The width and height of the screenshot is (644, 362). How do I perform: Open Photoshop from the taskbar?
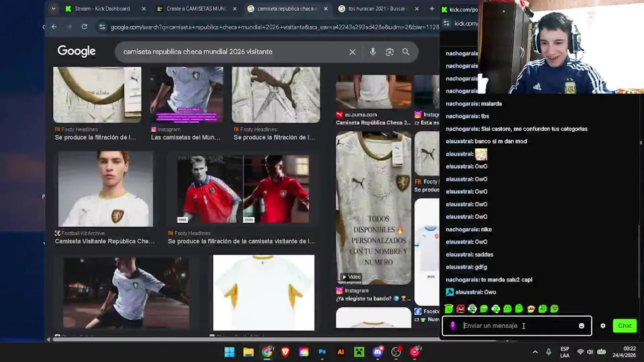pos(322,352)
